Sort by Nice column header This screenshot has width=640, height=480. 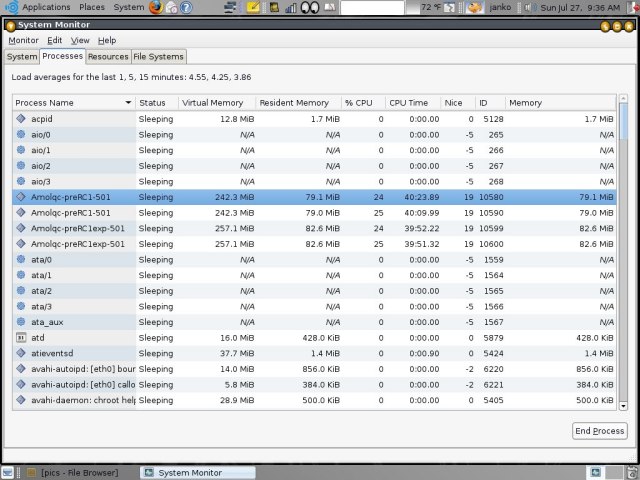coord(458,103)
